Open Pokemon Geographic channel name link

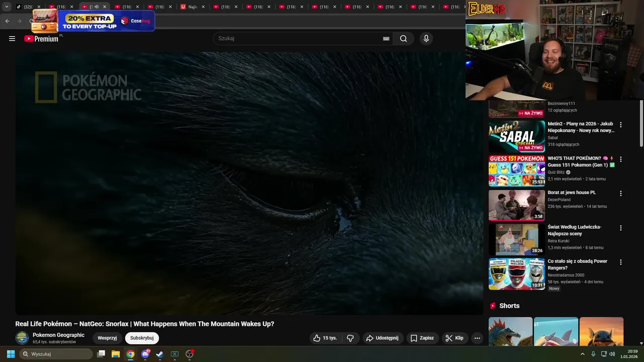[x=58, y=335]
